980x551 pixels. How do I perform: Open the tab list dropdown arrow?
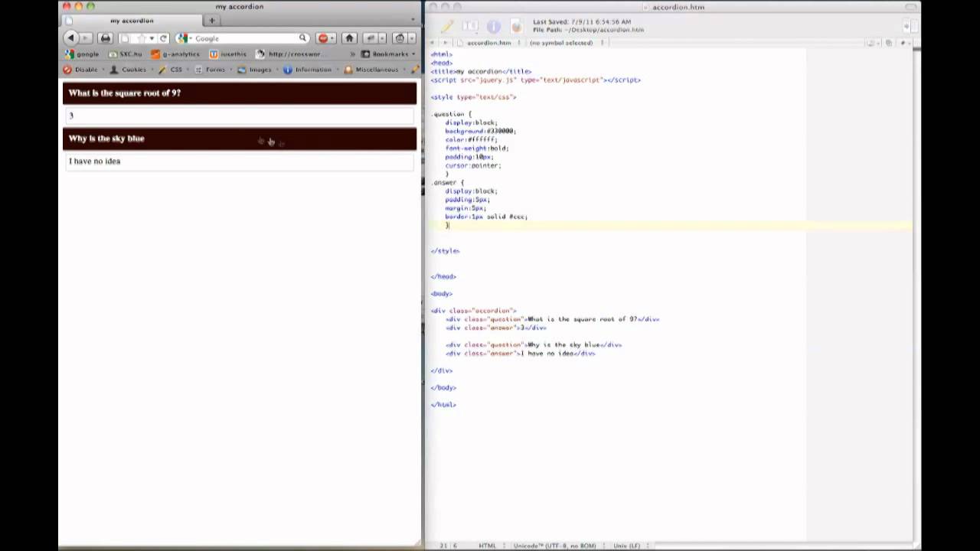[x=413, y=21]
